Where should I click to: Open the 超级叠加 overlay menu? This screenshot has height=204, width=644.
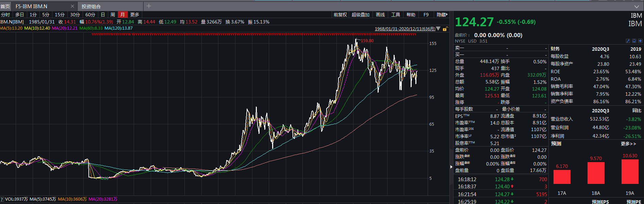coord(361,15)
